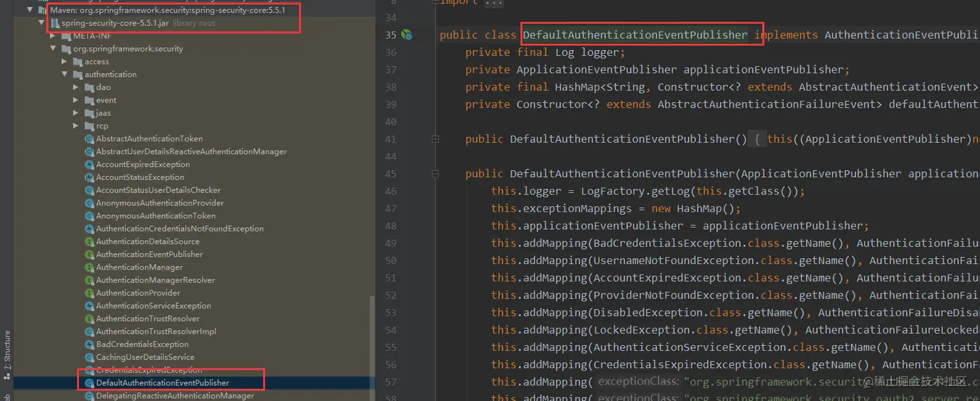Click the class icon beside CachingUserDetailsService
Screen dimensions: 980x401
pyautogui.click(x=90, y=358)
